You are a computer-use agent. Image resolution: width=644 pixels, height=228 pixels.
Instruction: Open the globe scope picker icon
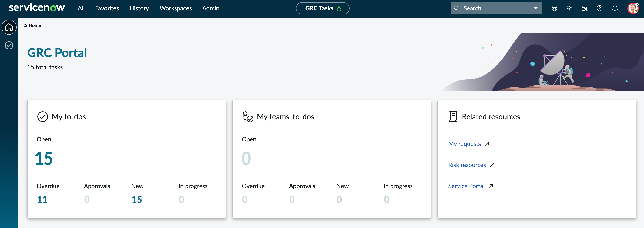(554, 8)
